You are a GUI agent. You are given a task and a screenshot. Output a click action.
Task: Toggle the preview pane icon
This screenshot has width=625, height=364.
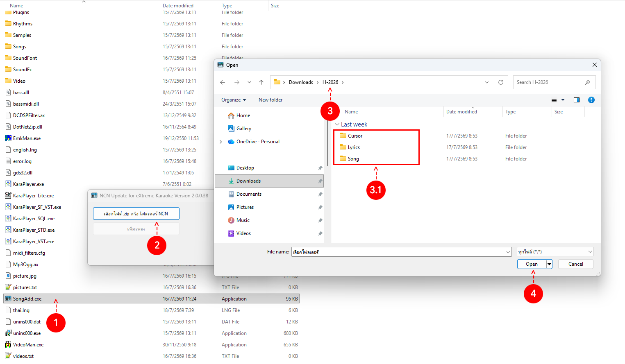(x=576, y=100)
